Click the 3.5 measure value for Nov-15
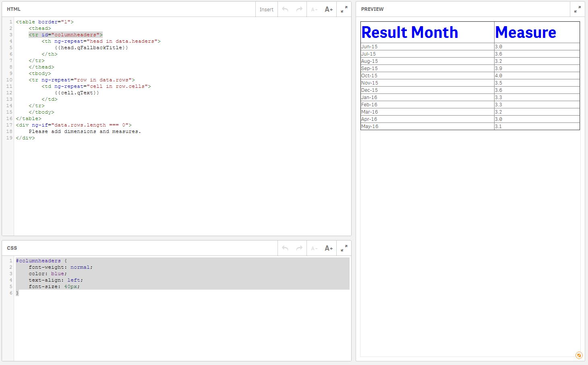Image resolution: width=588 pixels, height=365 pixels. [x=537, y=83]
